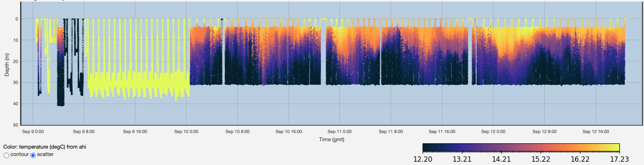Click the 15.22 colorbar tick label
This screenshot has height=165, width=644.
tap(541, 159)
